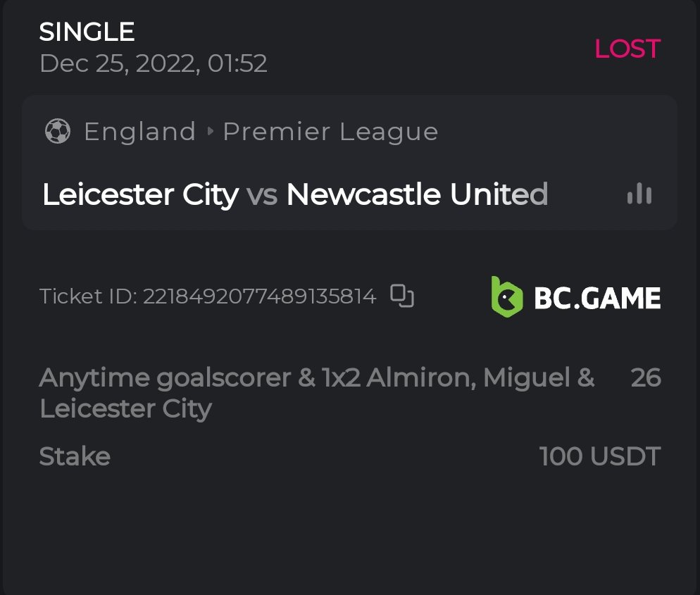
Task: Select the Ticket ID number text
Action: point(259,296)
